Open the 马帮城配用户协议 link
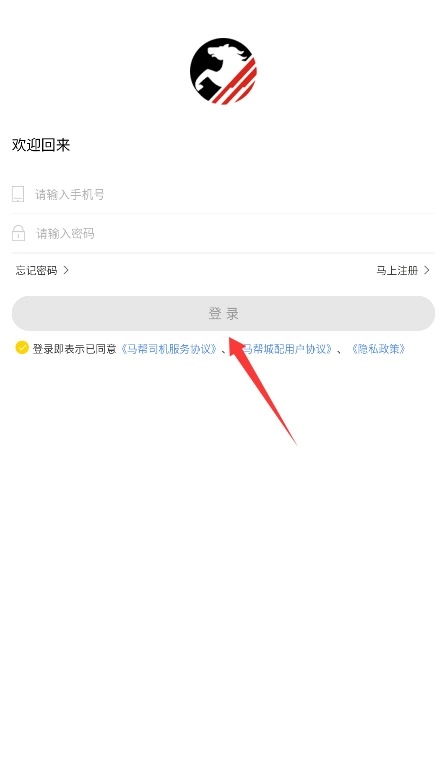Image resolution: width=448 pixels, height=784 pixels. coord(286,348)
